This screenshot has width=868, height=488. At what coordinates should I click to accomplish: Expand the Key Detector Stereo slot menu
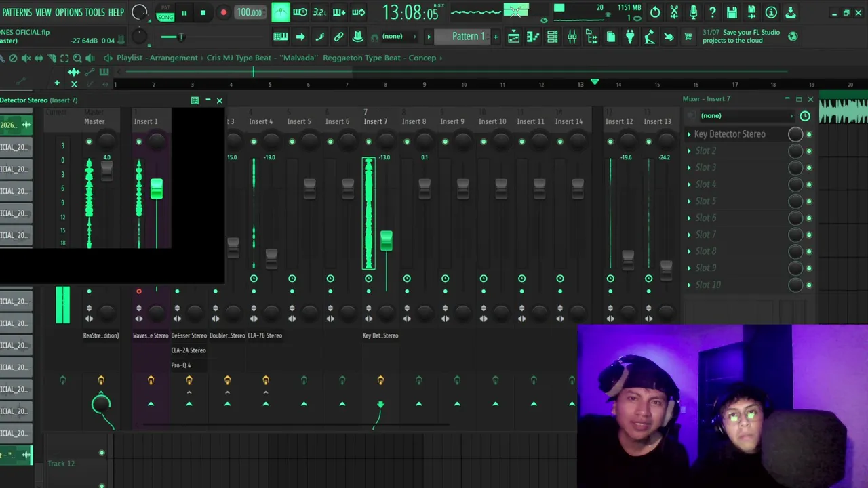tap(689, 134)
